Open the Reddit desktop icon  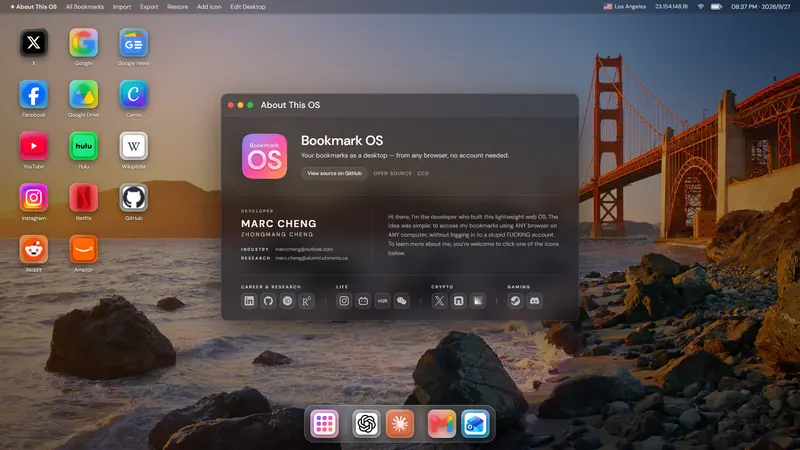34,249
